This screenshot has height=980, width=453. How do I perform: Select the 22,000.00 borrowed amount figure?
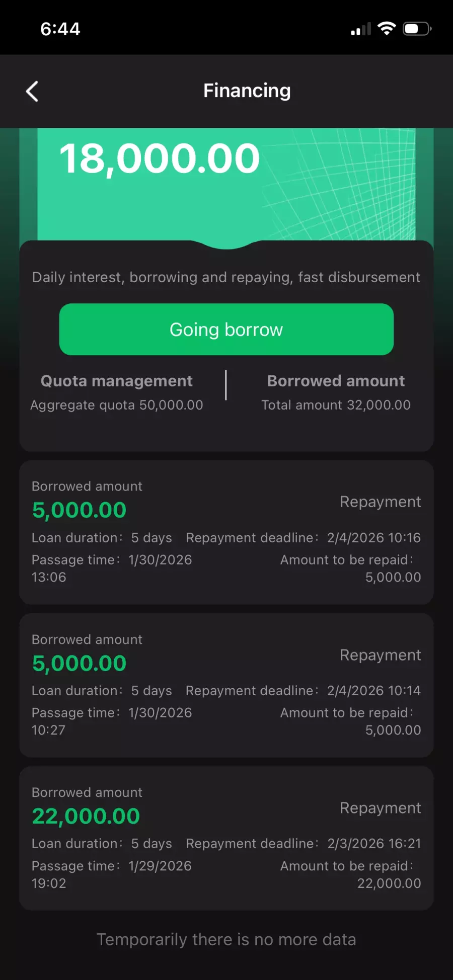pos(86,816)
